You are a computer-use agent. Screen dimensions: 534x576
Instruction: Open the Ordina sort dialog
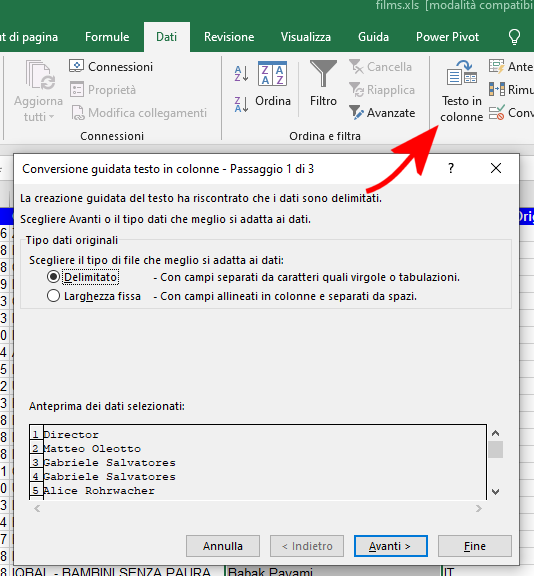(273, 84)
